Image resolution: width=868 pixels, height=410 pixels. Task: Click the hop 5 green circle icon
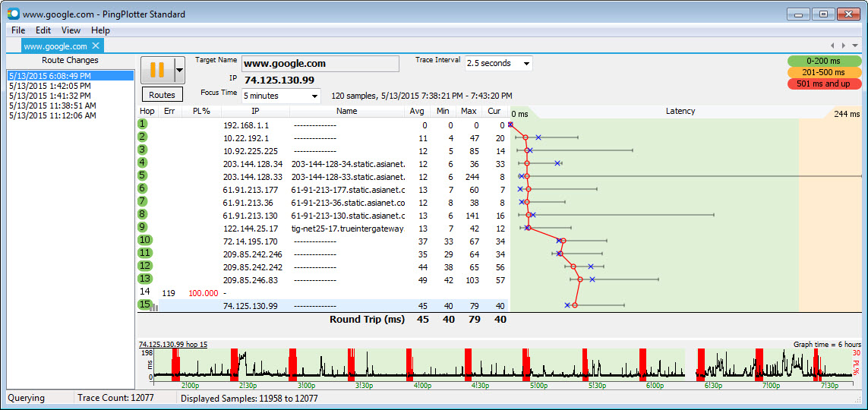[x=144, y=175]
